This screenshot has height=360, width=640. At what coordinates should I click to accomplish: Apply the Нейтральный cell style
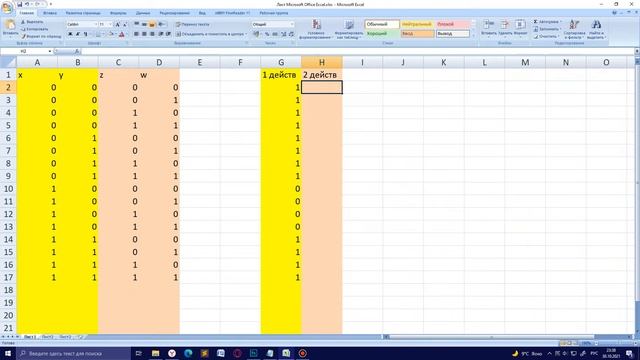[x=417, y=24]
